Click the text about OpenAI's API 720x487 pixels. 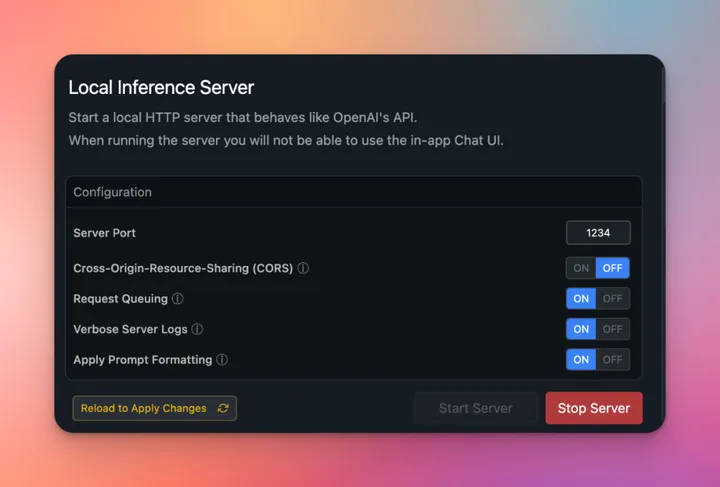tap(243, 118)
